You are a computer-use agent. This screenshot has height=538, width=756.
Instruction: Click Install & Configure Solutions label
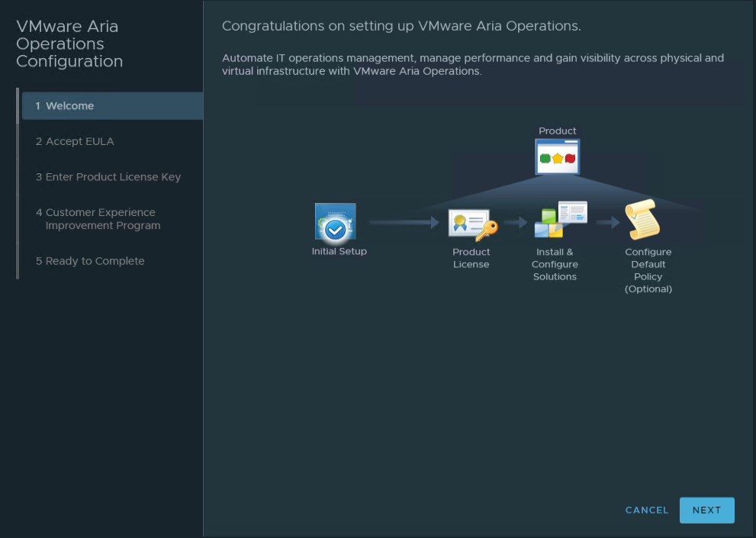(555, 264)
